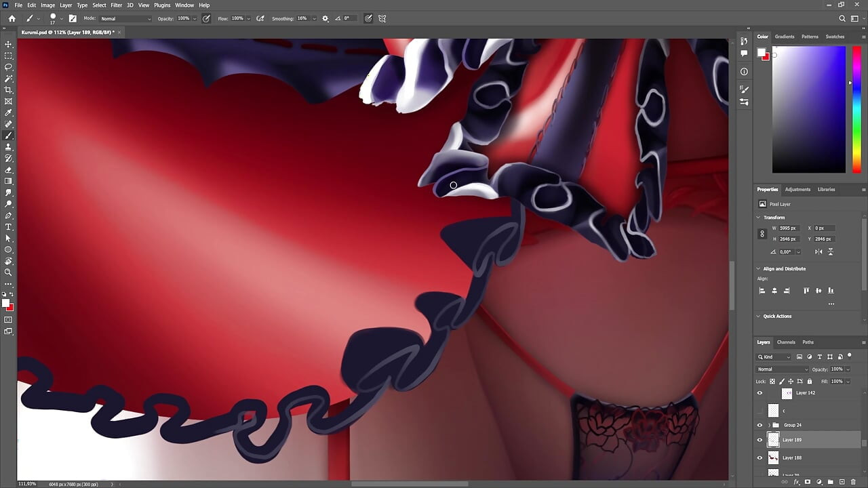The width and height of the screenshot is (868, 488).
Task: Flip vertical in Transform properties
Action: click(x=830, y=251)
